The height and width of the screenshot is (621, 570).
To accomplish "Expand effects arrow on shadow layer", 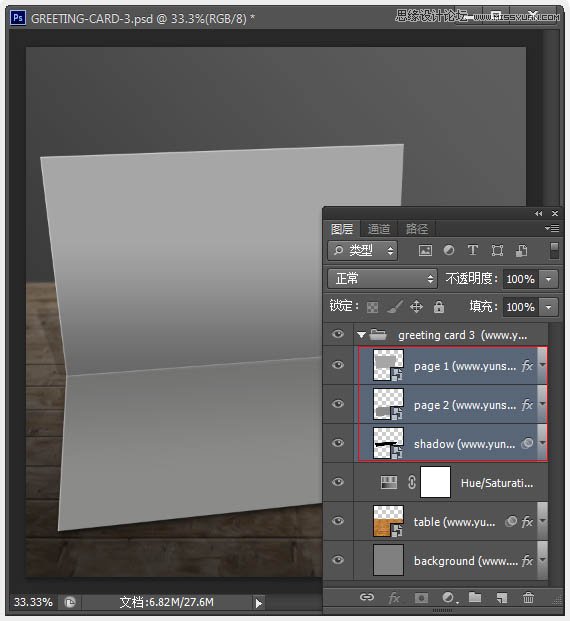I will pos(542,443).
